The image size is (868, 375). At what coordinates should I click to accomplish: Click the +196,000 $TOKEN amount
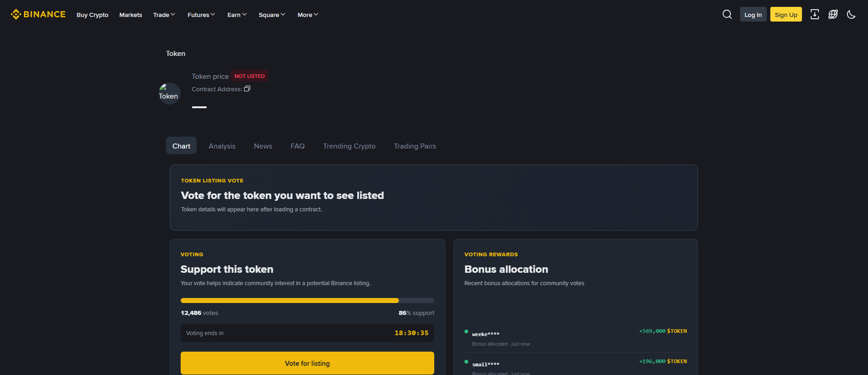(663, 361)
